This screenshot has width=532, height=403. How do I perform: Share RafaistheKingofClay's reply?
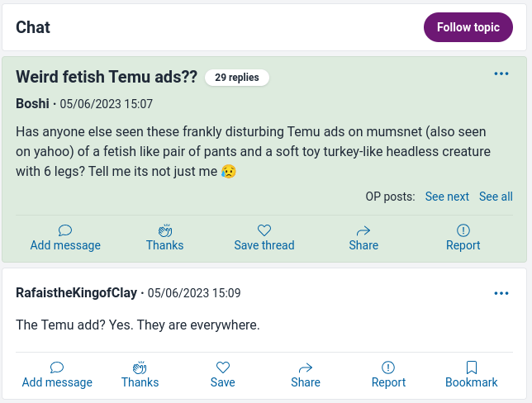tap(306, 367)
